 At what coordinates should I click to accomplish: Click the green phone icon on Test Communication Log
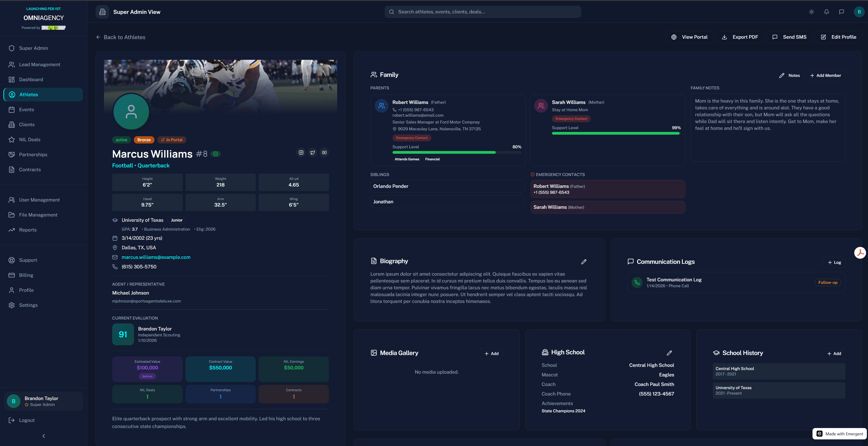click(637, 282)
